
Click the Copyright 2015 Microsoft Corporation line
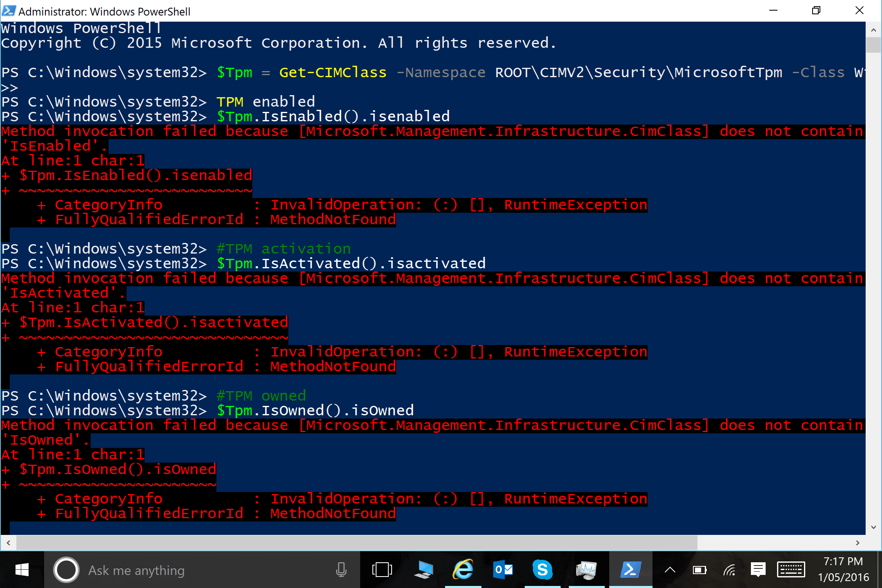click(x=278, y=43)
